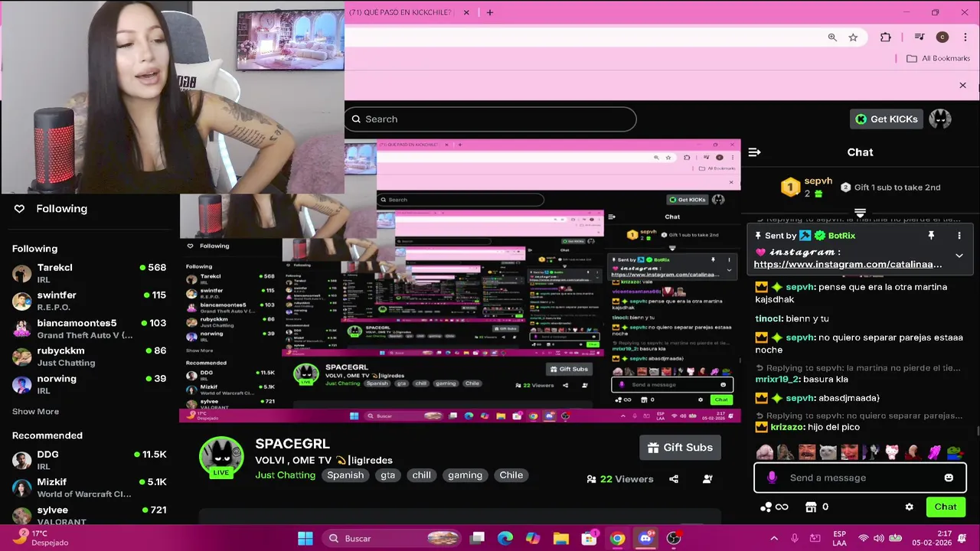Select the Pepe frog with rose emote

(955, 452)
